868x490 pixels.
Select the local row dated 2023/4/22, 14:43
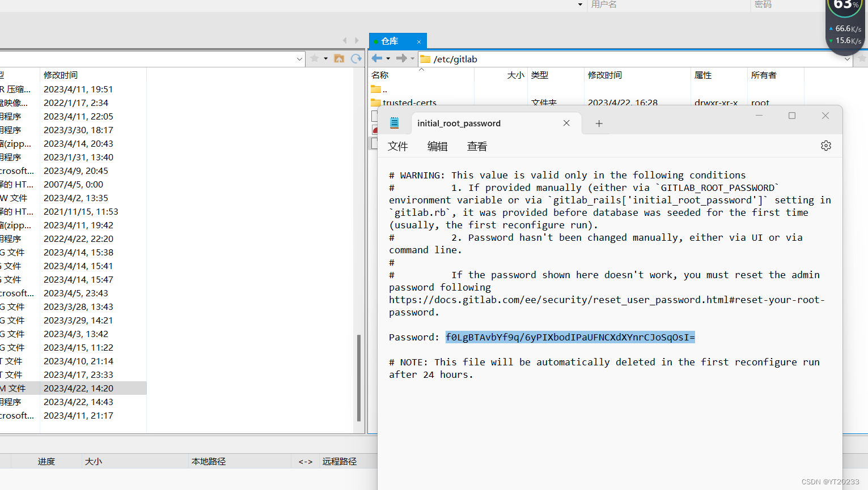coord(73,402)
